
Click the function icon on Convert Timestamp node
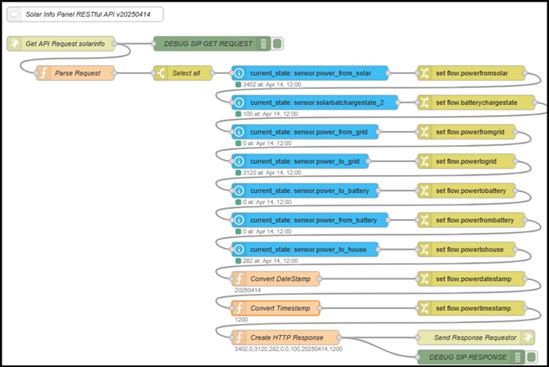pos(239,308)
